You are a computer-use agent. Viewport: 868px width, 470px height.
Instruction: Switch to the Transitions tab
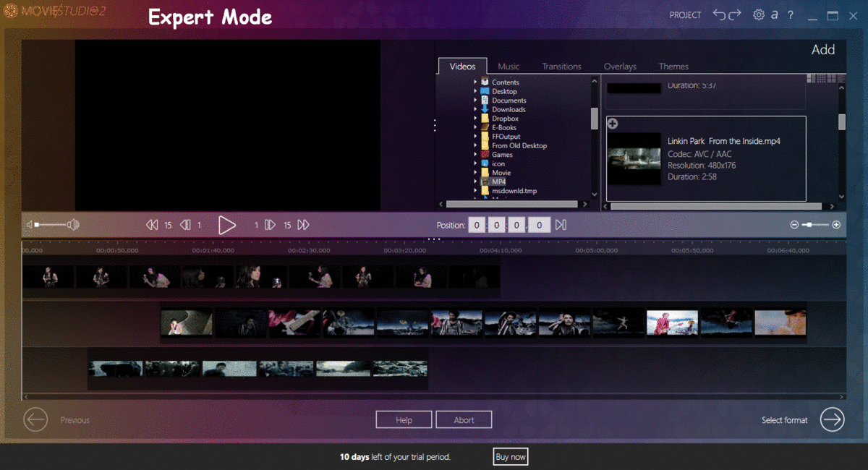point(562,67)
